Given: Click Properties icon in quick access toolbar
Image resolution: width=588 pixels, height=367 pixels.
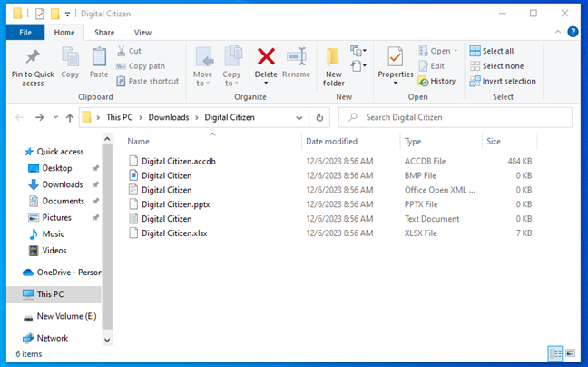Looking at the screenshot, I should point(39,14).
